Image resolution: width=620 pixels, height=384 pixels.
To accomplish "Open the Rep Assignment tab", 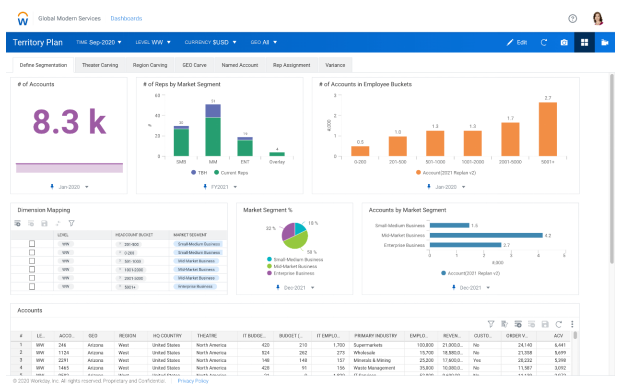I will click(291, 65).
